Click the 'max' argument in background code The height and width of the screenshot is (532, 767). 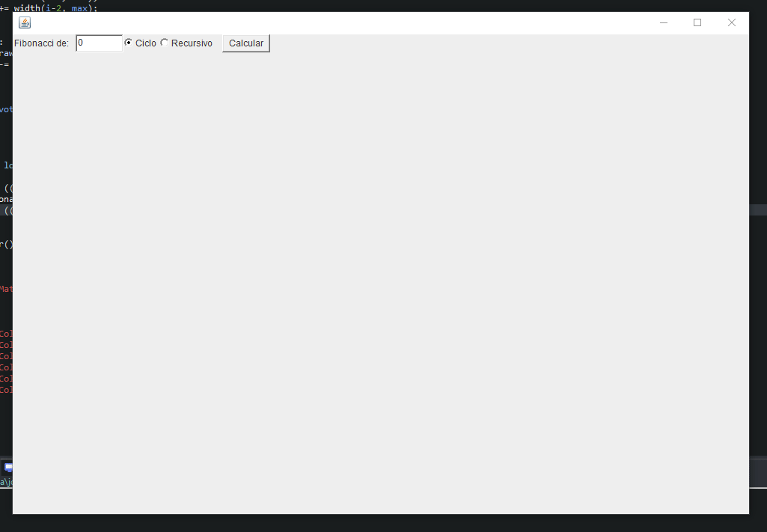[x=79, y=8]
